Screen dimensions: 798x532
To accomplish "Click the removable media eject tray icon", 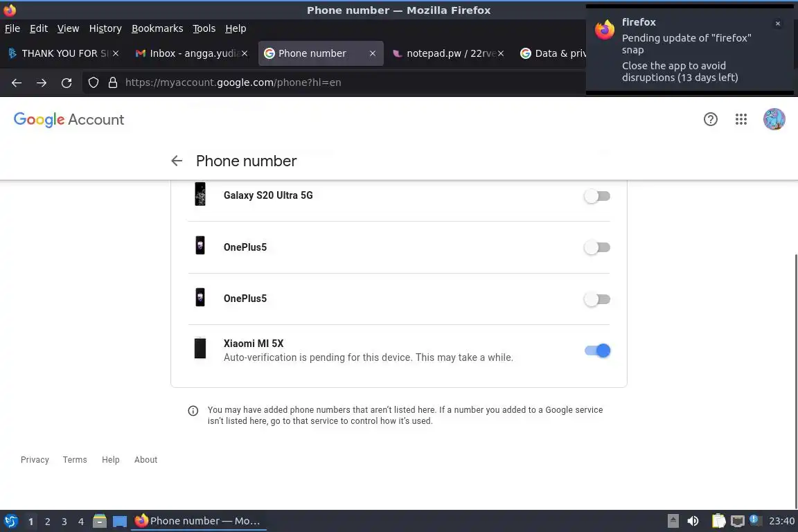I will (x=673, y=521).
